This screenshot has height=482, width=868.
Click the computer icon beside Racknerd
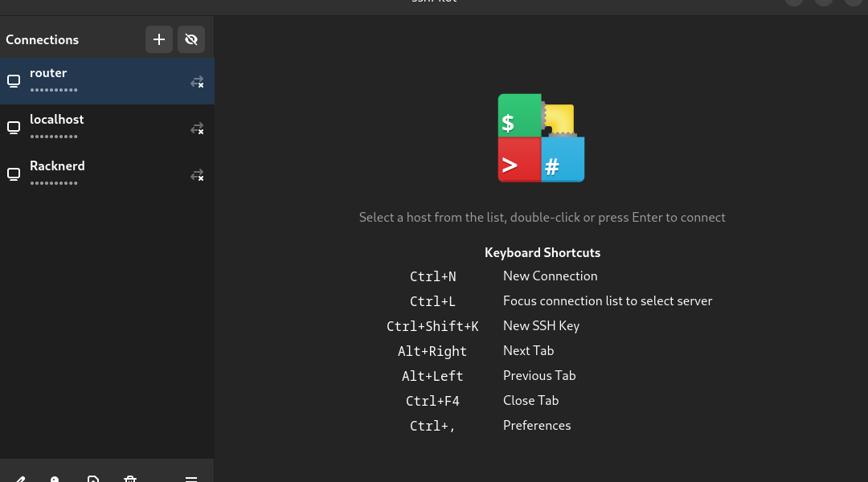click(14, 174)
